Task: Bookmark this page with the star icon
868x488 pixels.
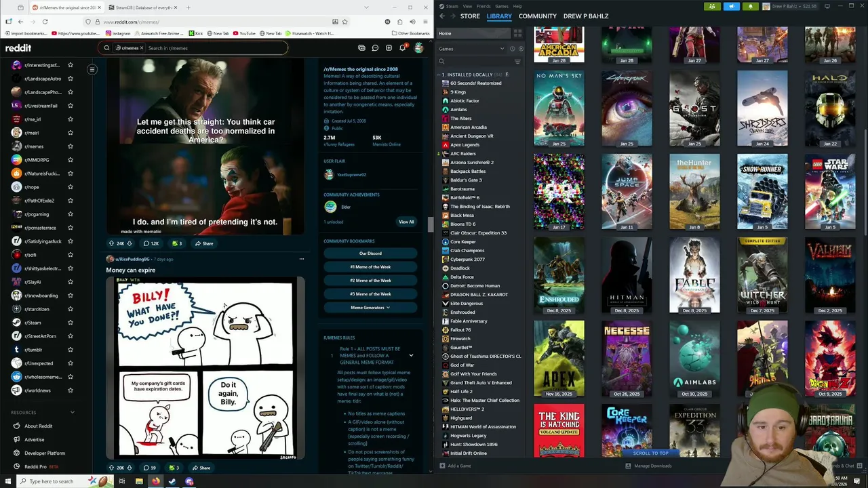Action: coord(344,21)
